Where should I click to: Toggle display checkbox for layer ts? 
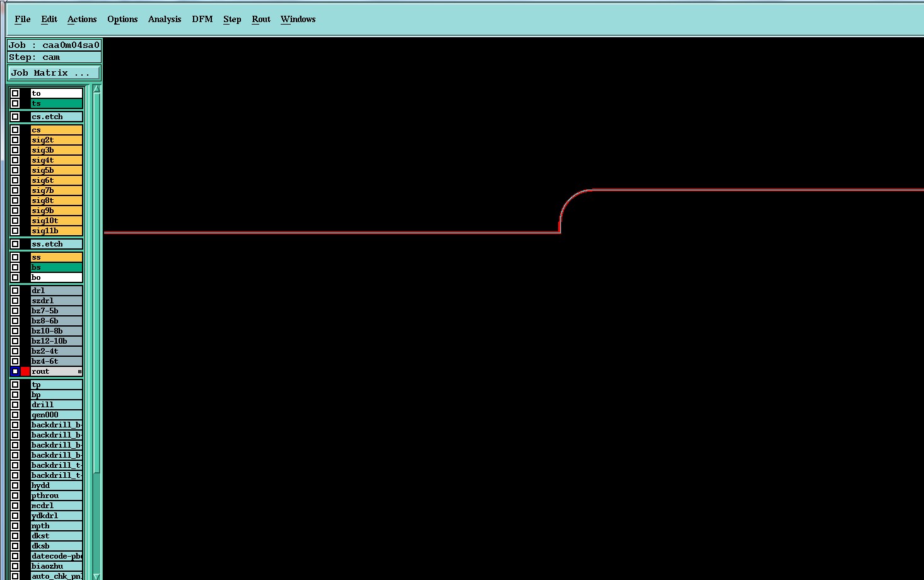(15, 103)
